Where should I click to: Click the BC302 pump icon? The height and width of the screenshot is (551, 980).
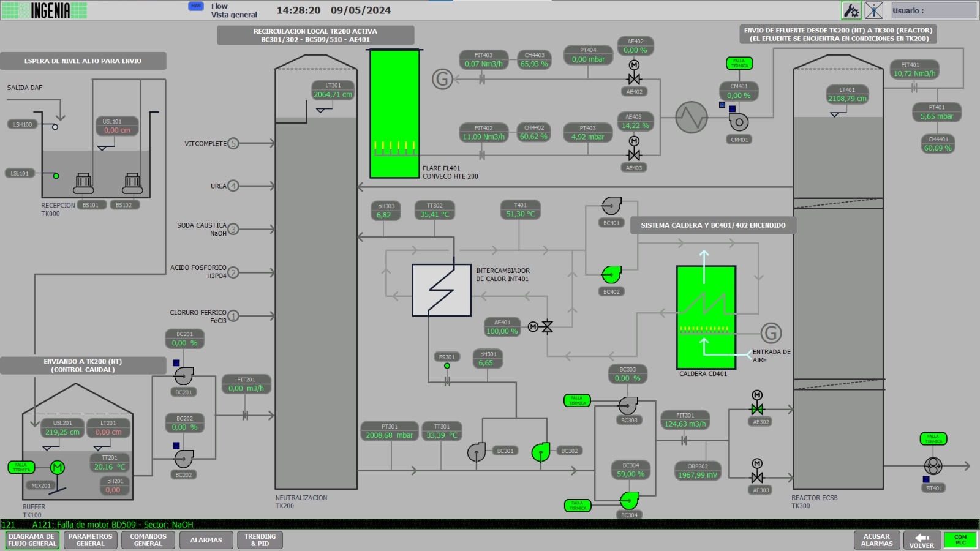540,452
